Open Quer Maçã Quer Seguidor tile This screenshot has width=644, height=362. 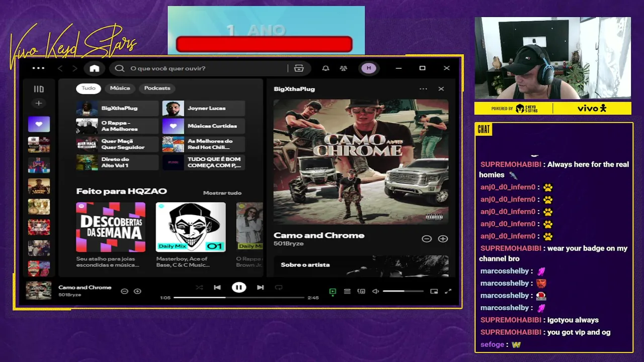[x=117, y=144]
